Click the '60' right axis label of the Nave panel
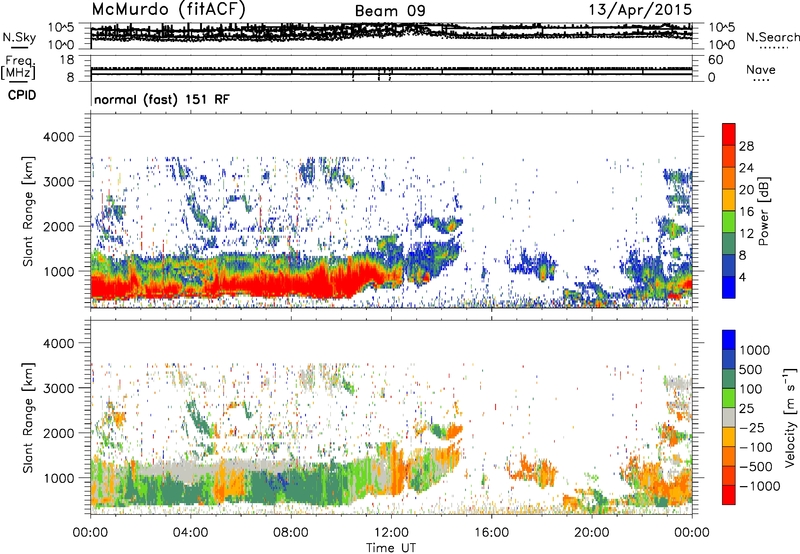800x554 pixels. click(x=715, y=60)
